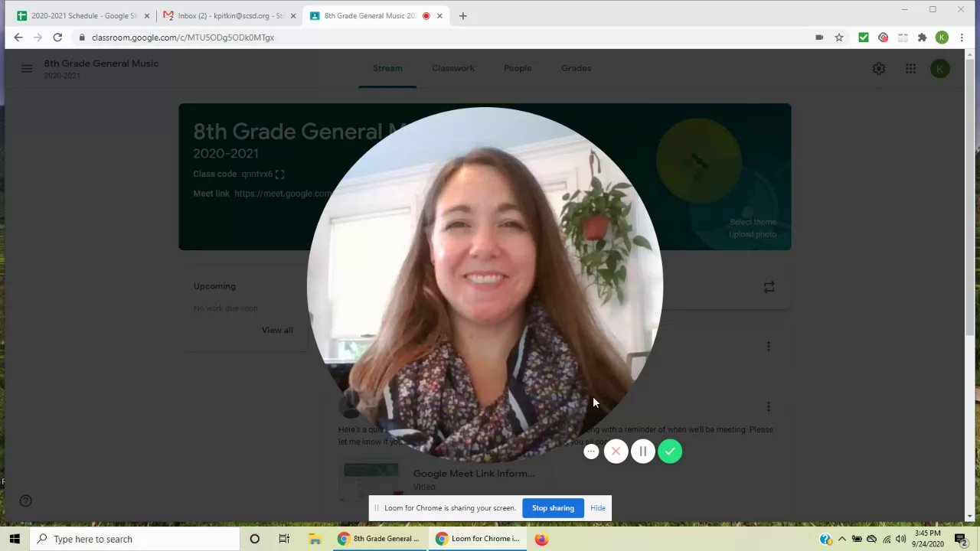Open the three-dot menu on the first stream post
This screenshot has width=980, height=551.
pyautogui.click(x=769, y=347)
